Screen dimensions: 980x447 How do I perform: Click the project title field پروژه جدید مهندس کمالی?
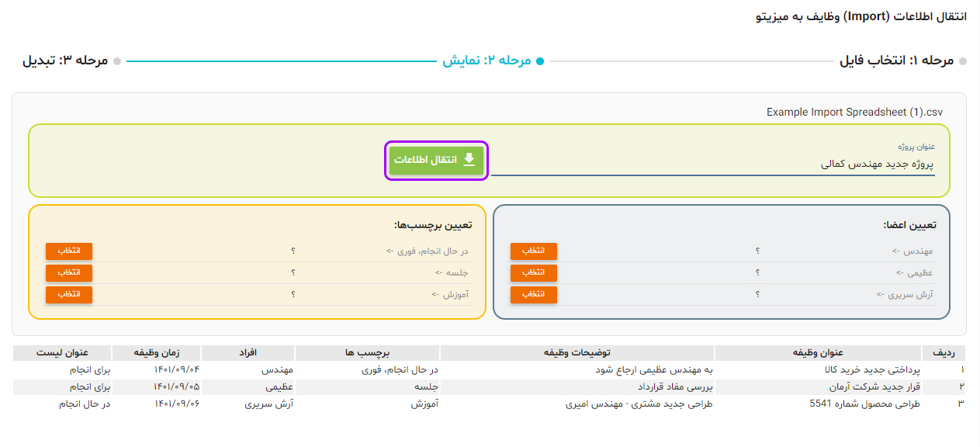tap(713, 164)
